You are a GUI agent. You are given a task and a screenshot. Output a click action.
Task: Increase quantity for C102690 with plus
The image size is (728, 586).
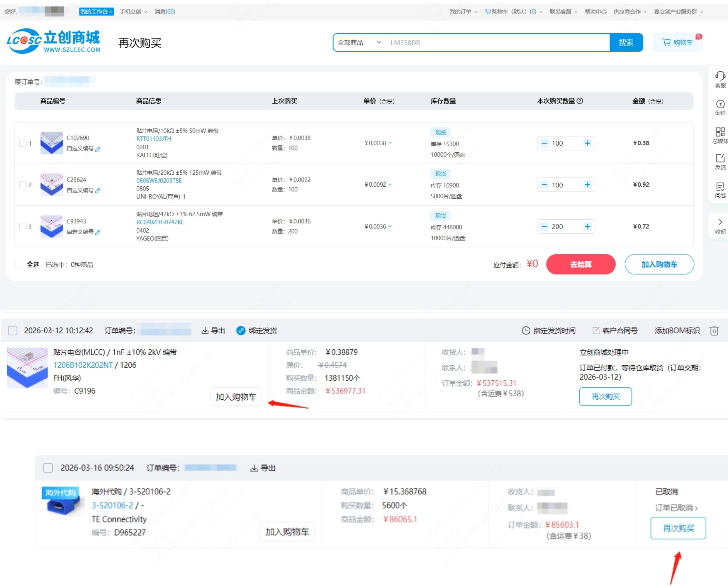588,143
